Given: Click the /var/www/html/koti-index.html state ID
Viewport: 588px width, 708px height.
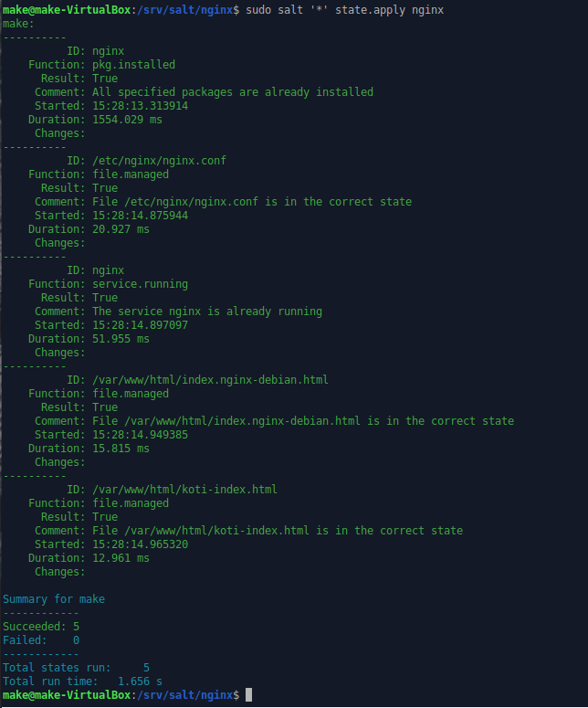Looking at the screenshot, I should [184, 490].
